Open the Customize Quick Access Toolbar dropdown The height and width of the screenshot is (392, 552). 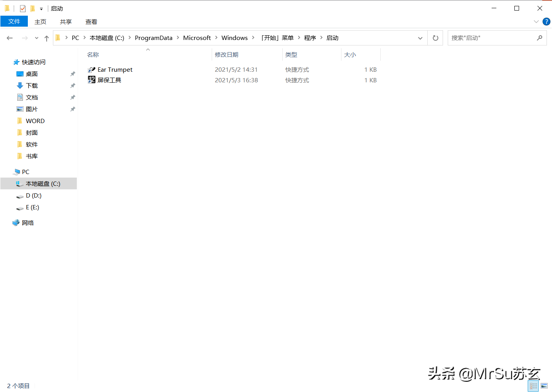coord(41,9)
